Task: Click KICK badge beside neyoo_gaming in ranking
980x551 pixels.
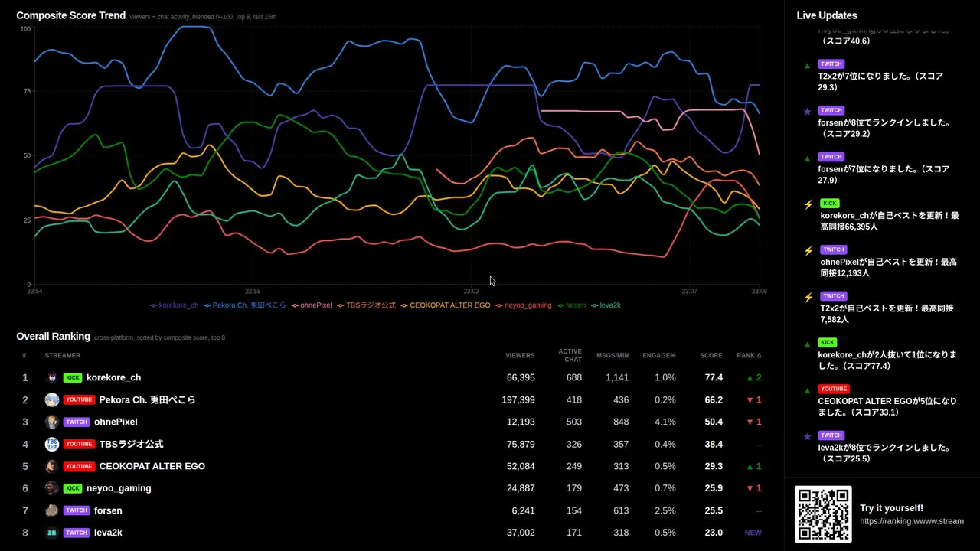Action: [x=73, y=488]
